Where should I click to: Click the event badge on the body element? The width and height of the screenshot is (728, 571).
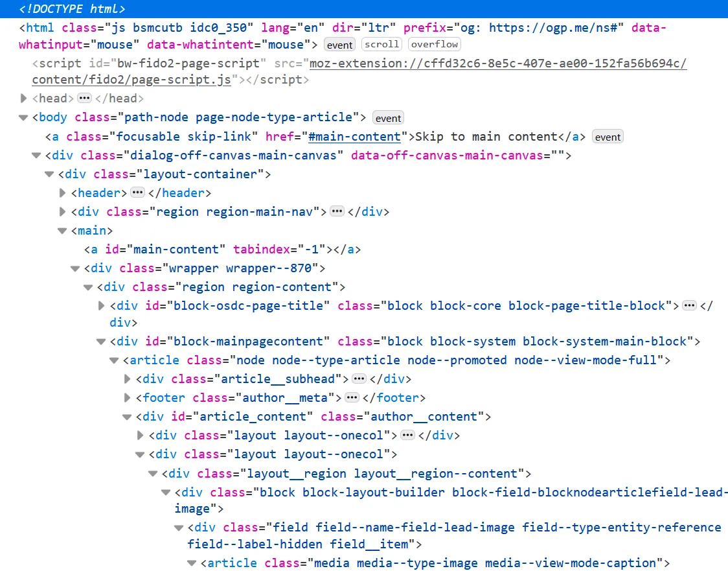388,118
